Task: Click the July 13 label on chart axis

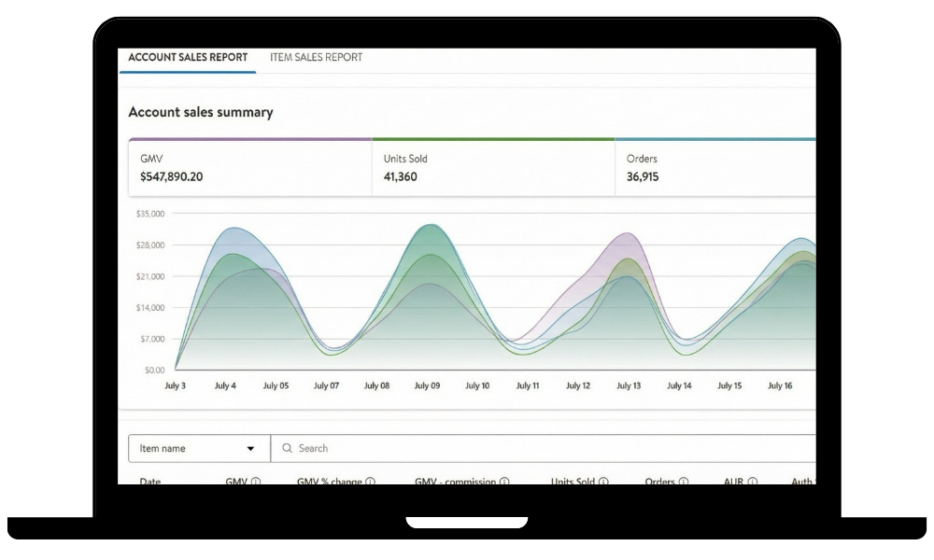Action: click(629, 385)
